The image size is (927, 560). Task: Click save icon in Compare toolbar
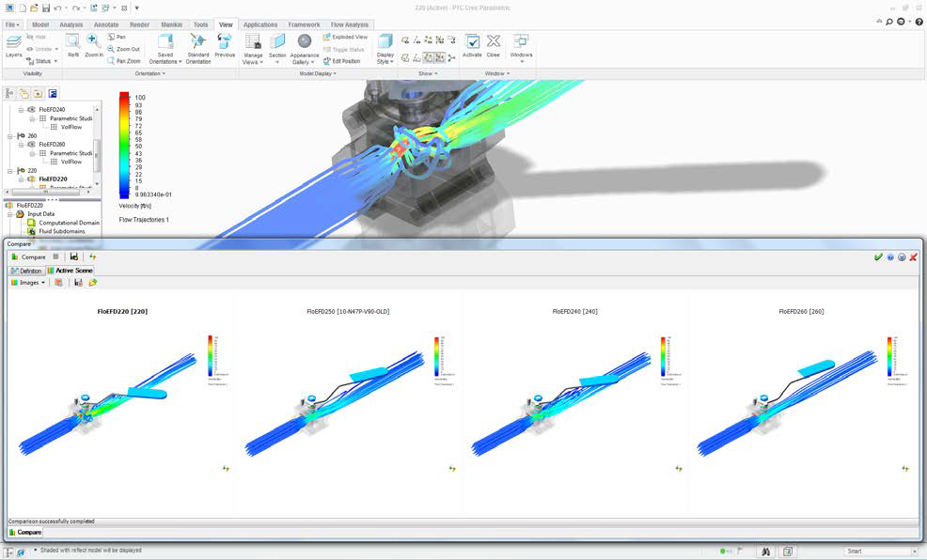pyautogui.click(x=73, y=257)
